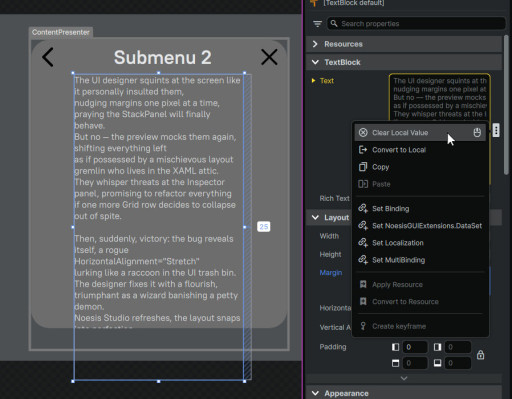
Task: Edit the left padding value field
Action: click(415, 347)
